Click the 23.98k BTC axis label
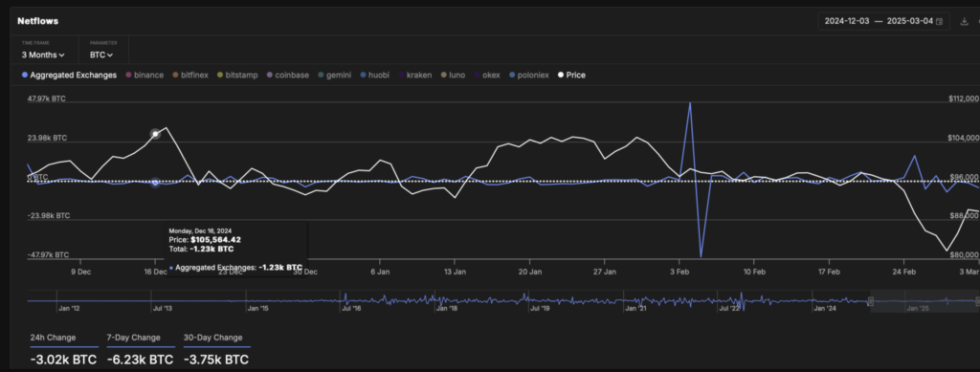Viewport: 980px width, 372px height. [x=46, y=138]
